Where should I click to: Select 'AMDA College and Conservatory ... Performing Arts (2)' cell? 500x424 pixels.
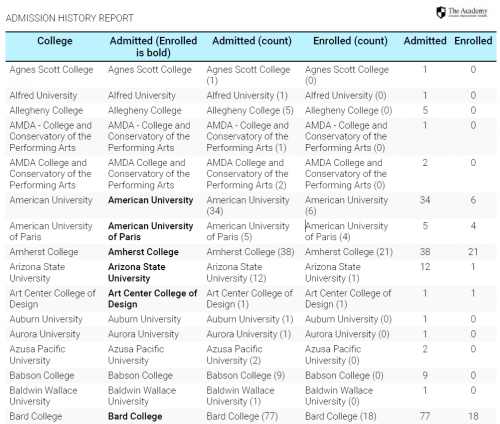coord(247,174)
